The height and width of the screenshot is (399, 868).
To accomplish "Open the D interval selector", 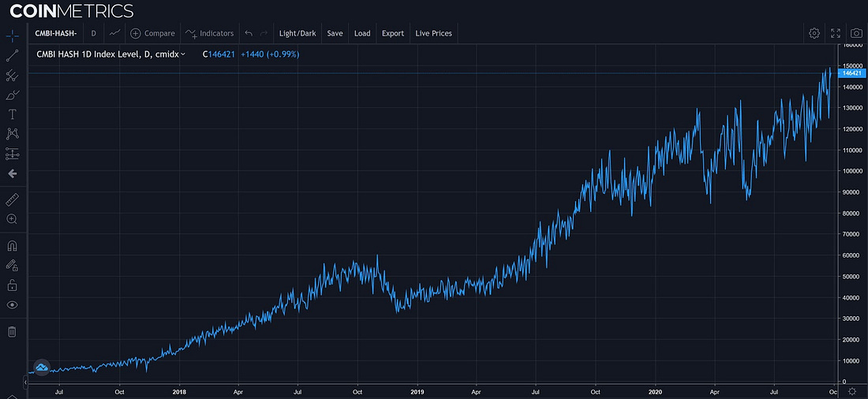I will [x=93, y=33].
